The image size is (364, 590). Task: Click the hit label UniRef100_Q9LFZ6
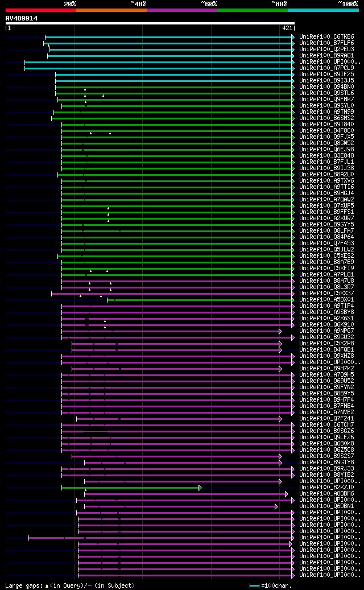point(326,437)
